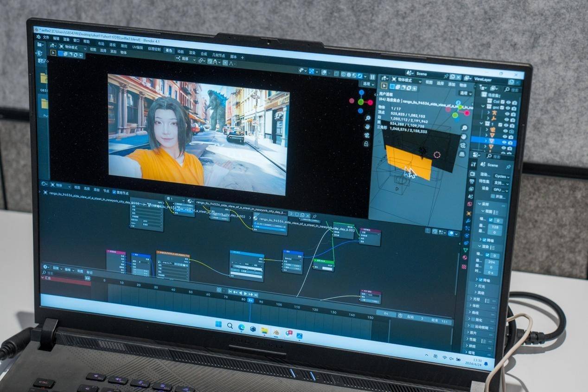This screenshot has width=588, height=392.
Task: Open the Tool properties tab icon
Action: coord(473,165)
